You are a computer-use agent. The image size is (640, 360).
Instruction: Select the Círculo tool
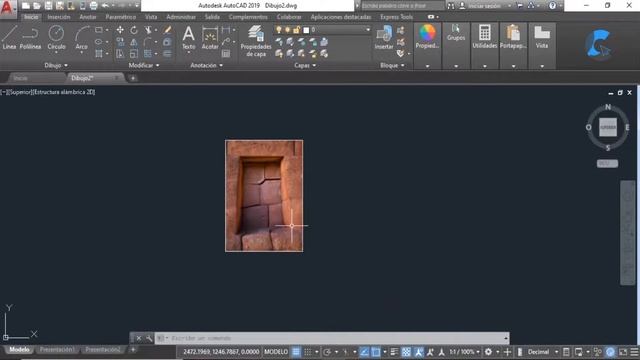tap(56, 38)
